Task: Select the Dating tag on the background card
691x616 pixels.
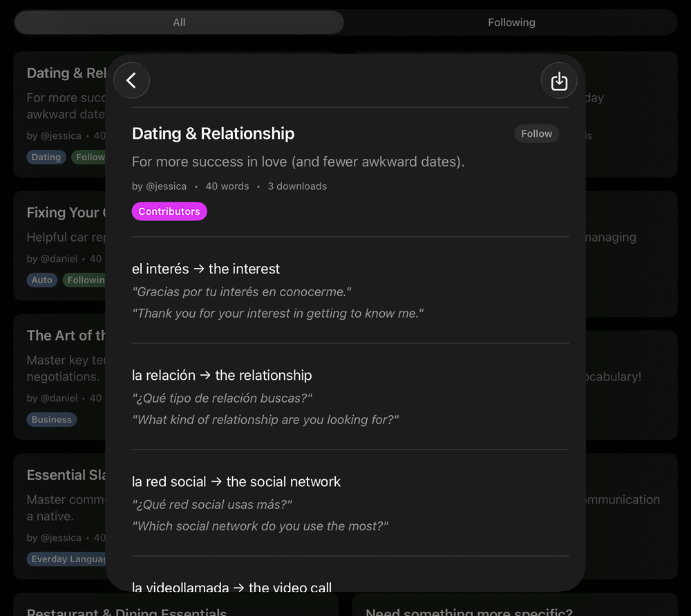Action: [46, 157]
